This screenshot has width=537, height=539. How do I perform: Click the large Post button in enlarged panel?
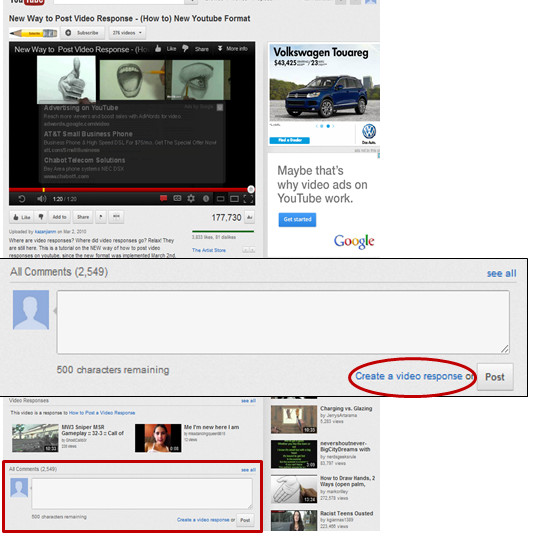[x=495, y=377]
